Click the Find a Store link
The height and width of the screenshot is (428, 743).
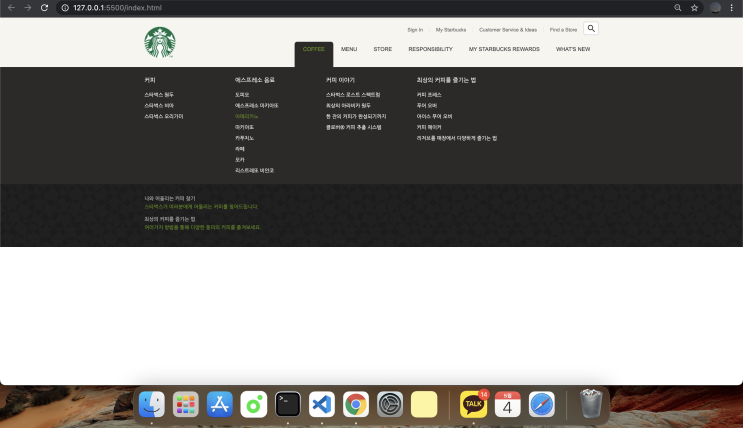563,30
